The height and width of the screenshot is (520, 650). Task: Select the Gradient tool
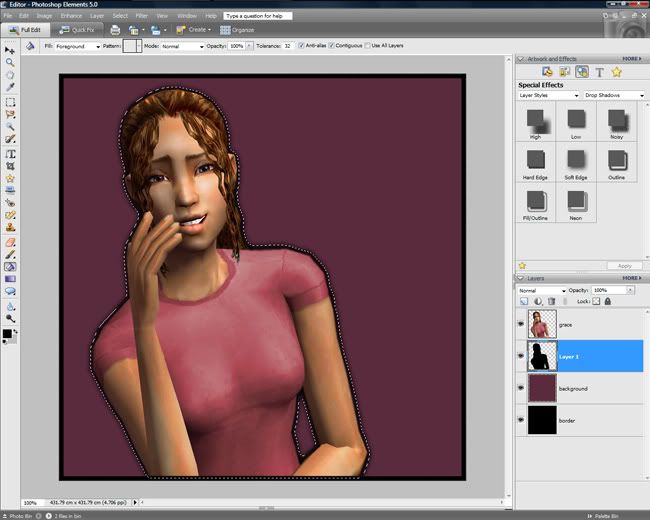[10, 279]
